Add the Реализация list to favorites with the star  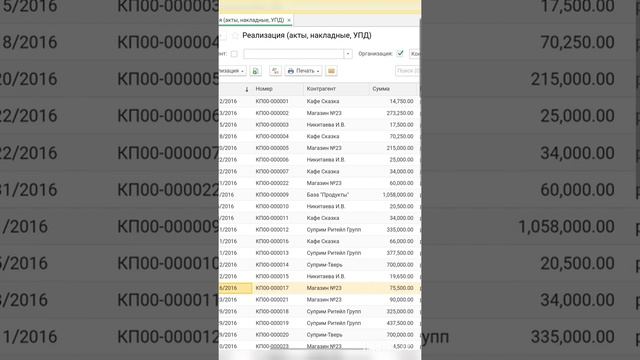tap(235, 36)
